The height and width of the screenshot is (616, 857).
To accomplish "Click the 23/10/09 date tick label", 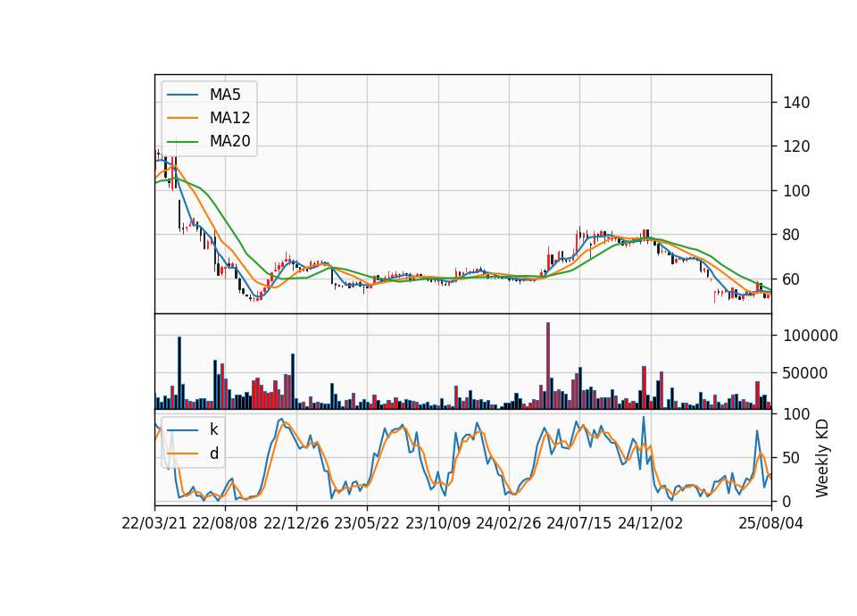I will click(x=437, y=523).
